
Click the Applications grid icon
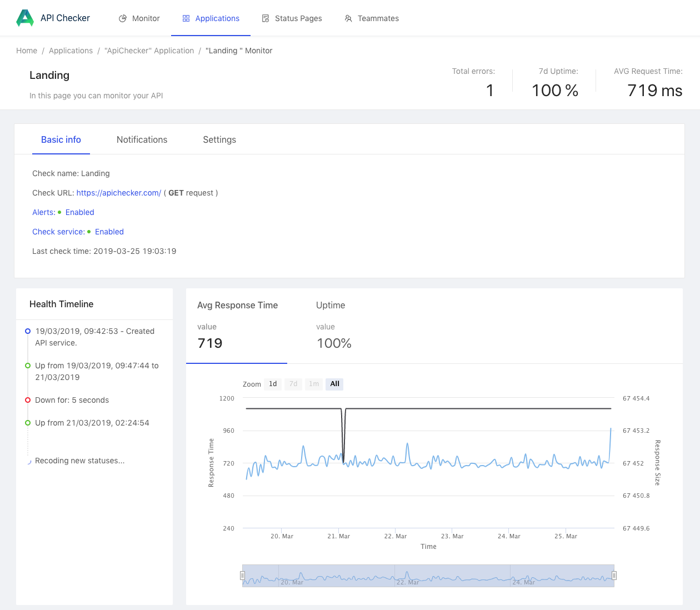point(186,18)
